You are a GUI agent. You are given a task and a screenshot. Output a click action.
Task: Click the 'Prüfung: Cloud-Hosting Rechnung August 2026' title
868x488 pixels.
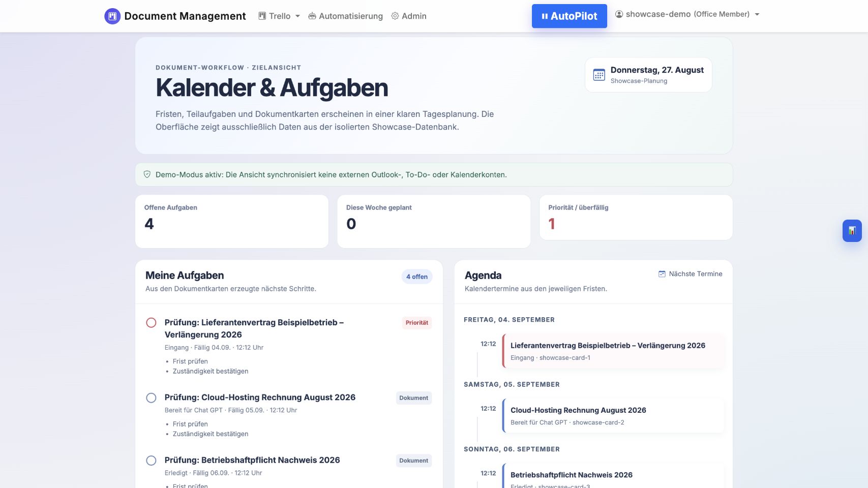[x=260, y=398]
